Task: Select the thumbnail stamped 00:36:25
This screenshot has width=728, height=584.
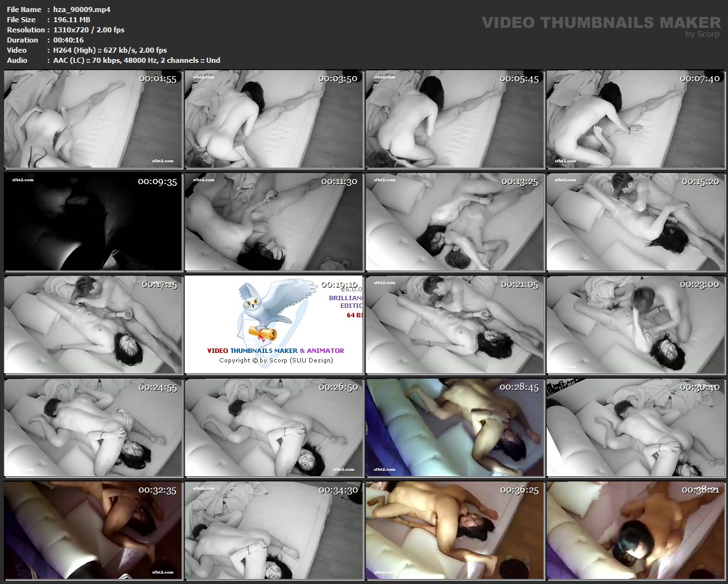Action: tap(455, 531)
